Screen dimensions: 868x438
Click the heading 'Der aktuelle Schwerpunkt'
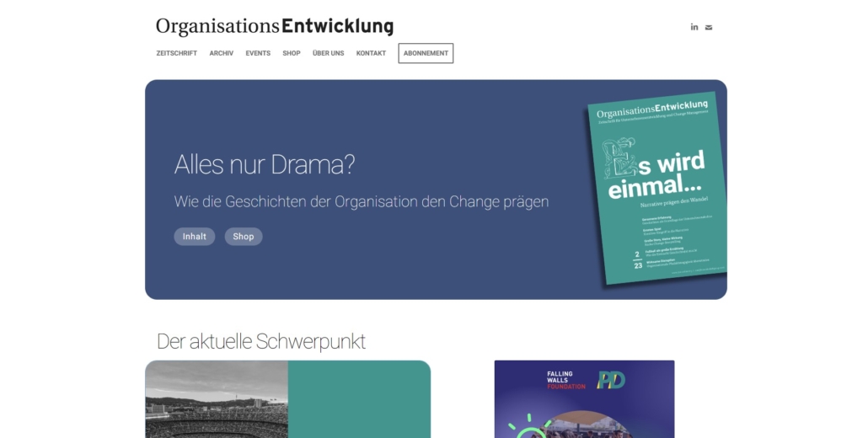click(261, 342)
